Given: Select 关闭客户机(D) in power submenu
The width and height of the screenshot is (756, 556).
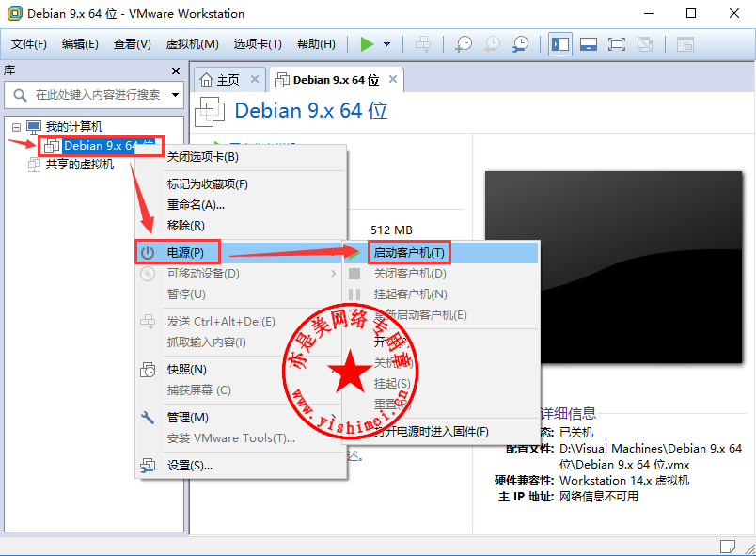Looking at the screenshot, I should [441, 274].
